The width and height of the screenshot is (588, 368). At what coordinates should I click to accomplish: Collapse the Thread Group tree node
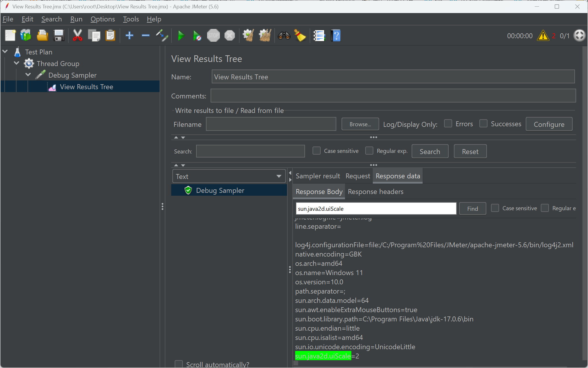click(17, 63)
